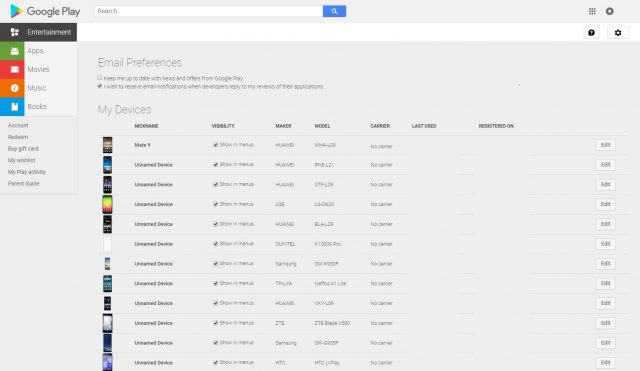Image resolution: width=640 pixels, height=371 pixels.
Task: Click the blue search magnifier button
Action: click(x=334, y=11)
